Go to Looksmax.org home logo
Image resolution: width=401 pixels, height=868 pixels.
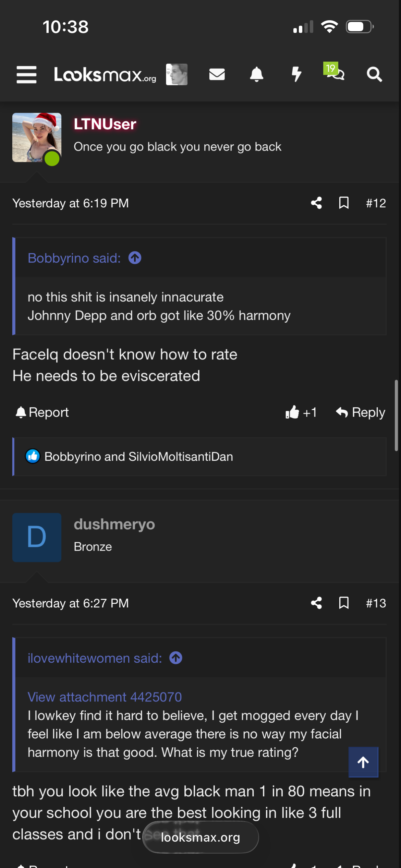coord(105,74)
